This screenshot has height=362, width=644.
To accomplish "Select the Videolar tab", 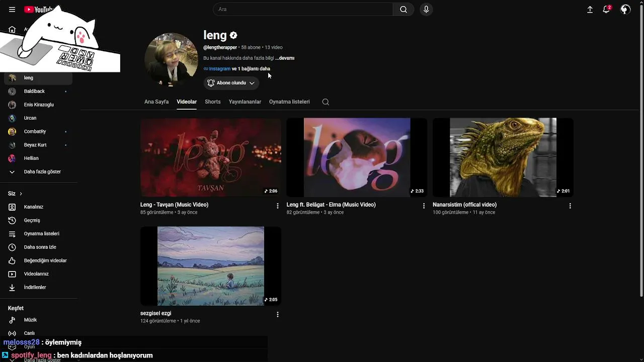I will (x=187, y=102).
